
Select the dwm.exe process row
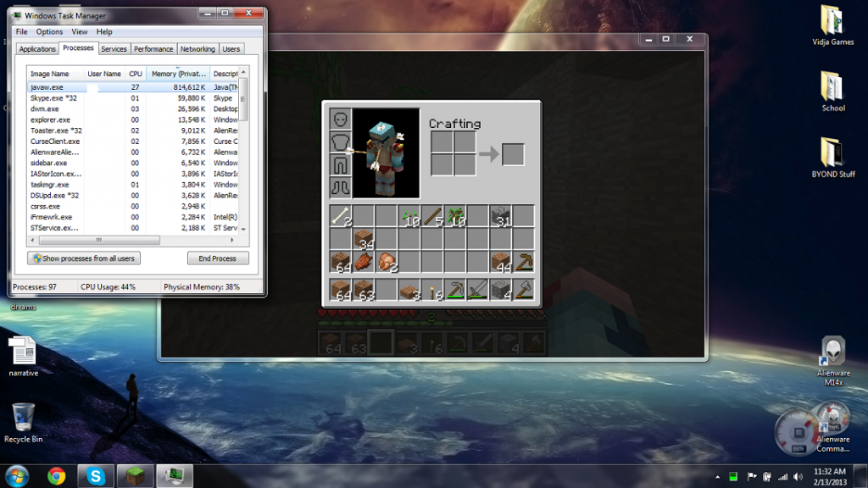click(x=133, y=109)
